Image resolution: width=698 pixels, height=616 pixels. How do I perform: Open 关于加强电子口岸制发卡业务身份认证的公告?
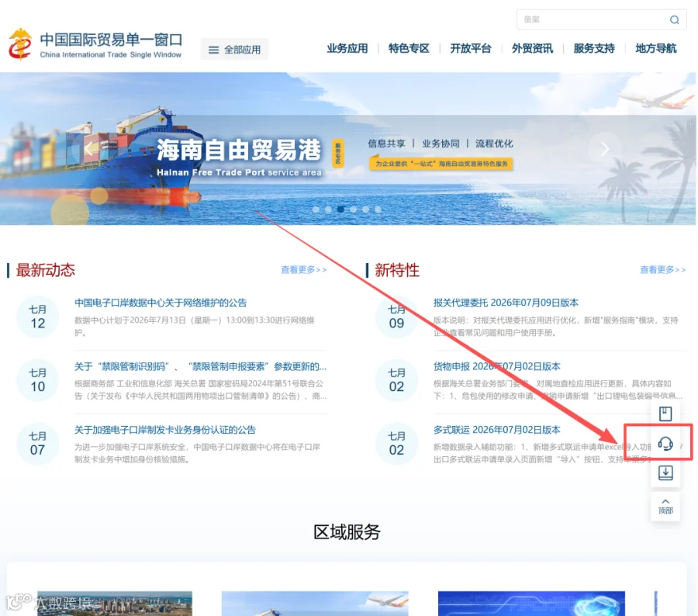click(x=165, y=430)
